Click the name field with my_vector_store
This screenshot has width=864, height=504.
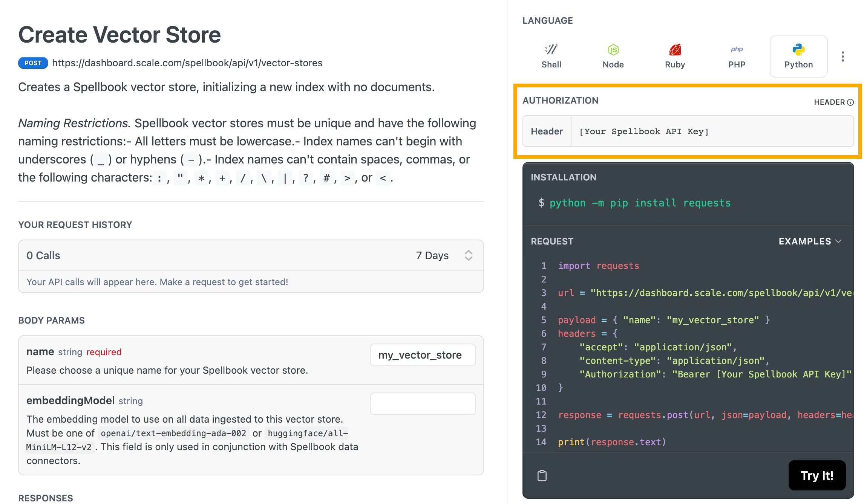[x=422, y=355]
